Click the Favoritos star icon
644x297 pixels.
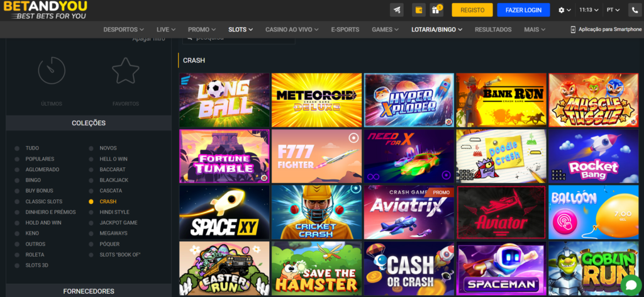[x=126, y=70]
